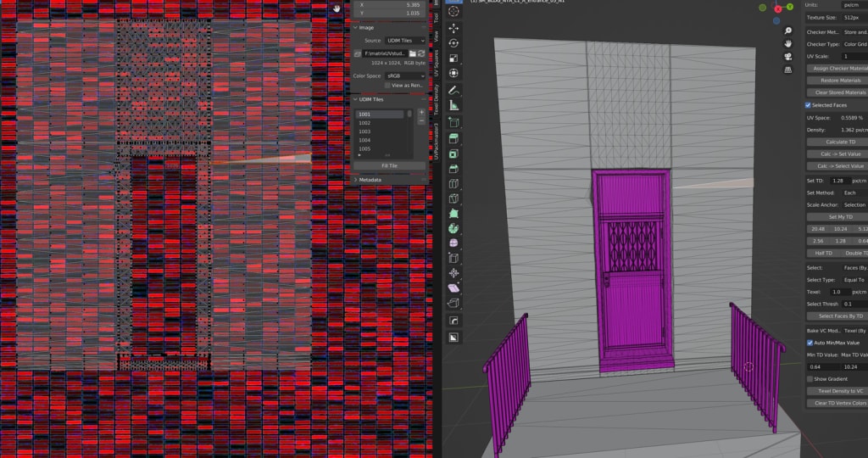Click the viewport zoom magnifier icon
Screen dimensions: 868x458
tap(787, 31)
